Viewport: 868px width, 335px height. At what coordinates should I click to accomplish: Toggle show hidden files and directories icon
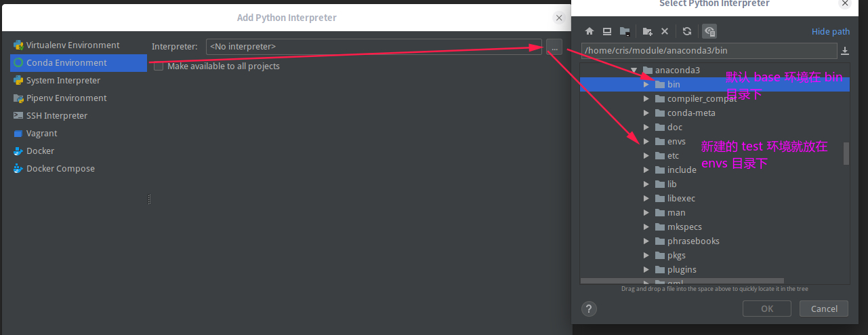click(709, 31)
